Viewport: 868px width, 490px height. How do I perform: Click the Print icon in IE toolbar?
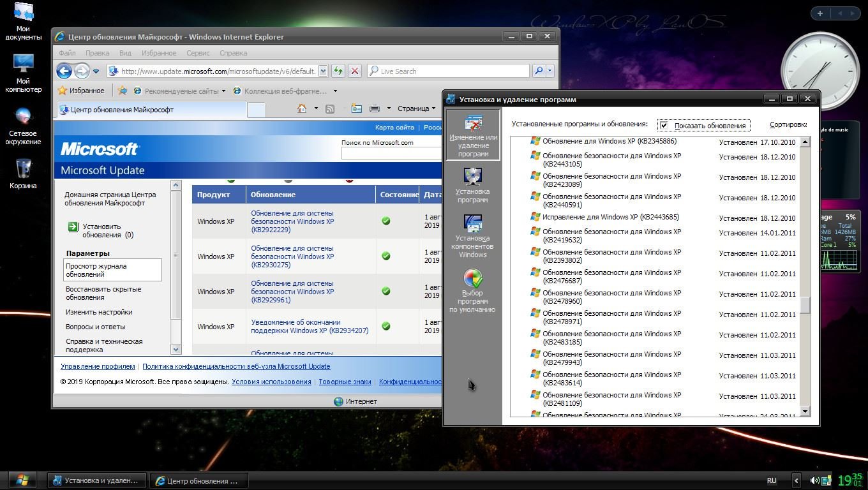(375, 108)
